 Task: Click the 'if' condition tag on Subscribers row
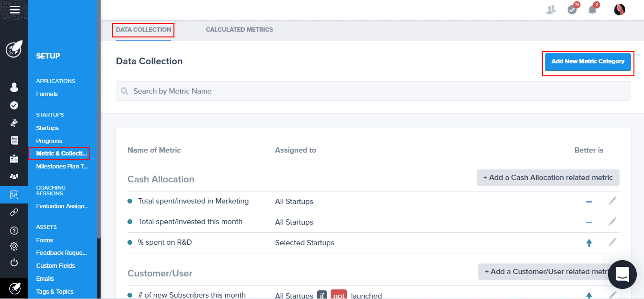[322, 295]
